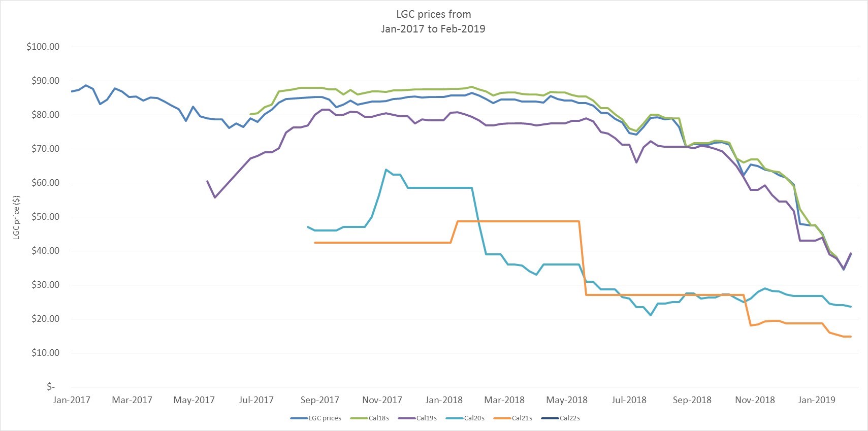Click the $90.00 y-axis label

pos(46,81)
